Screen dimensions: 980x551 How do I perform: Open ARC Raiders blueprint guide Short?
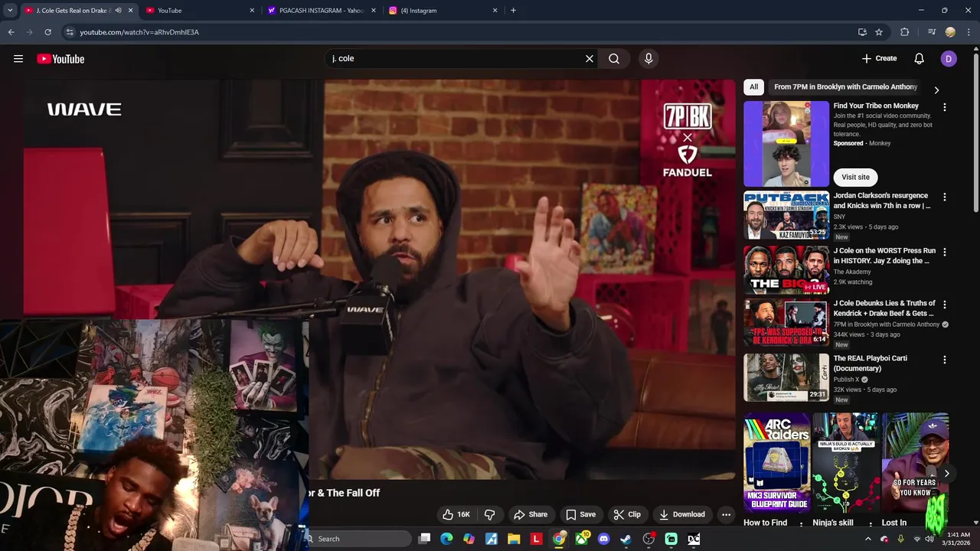pyautogui.click(x=776, y=462)
